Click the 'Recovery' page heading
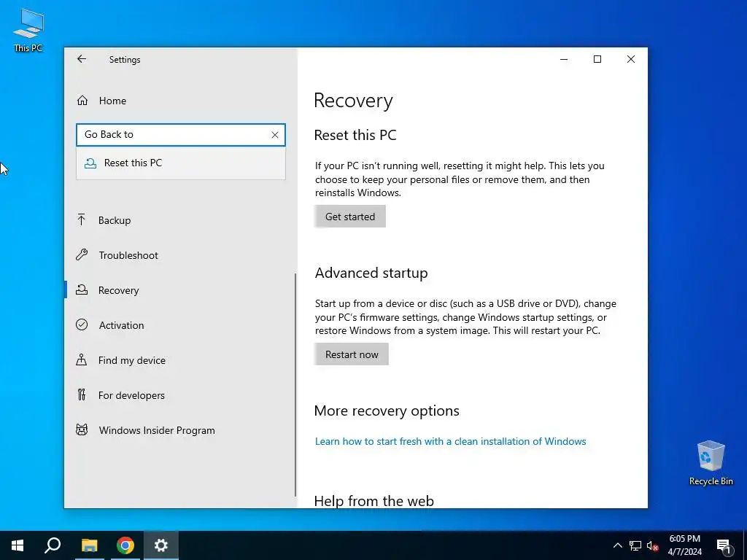 click(x=353, y=101)
